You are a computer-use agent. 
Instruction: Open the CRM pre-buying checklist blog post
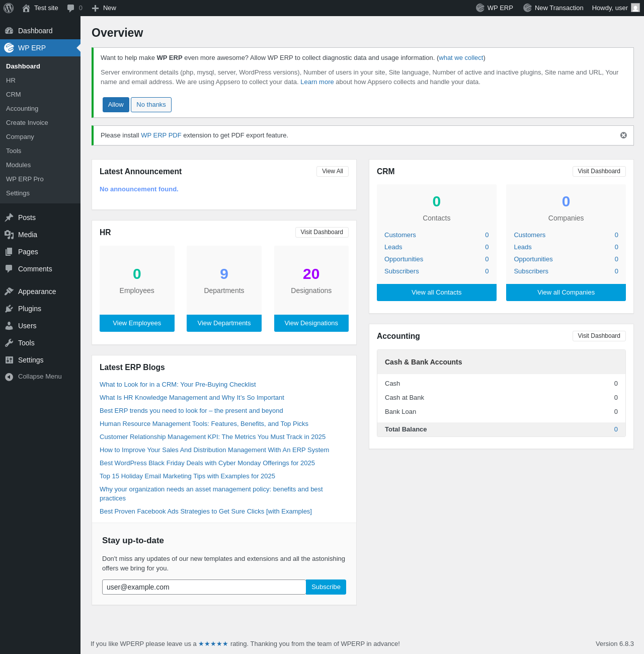coord(178,385)
